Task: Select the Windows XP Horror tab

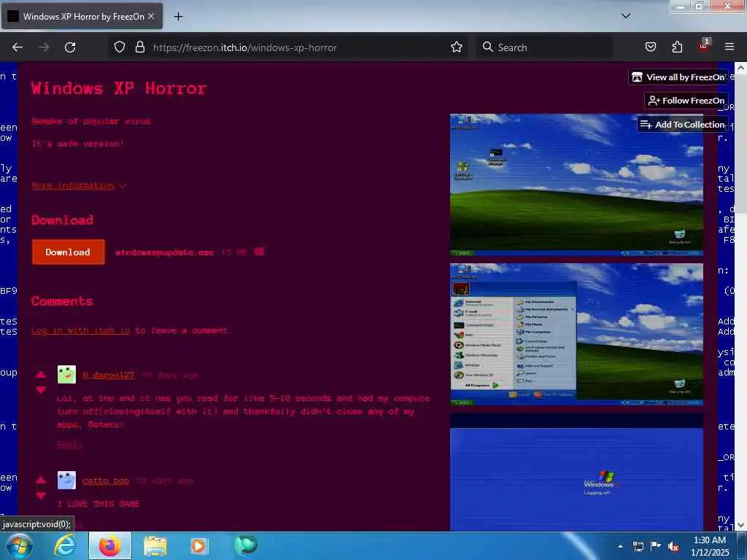Action: (x=82, y=17)
